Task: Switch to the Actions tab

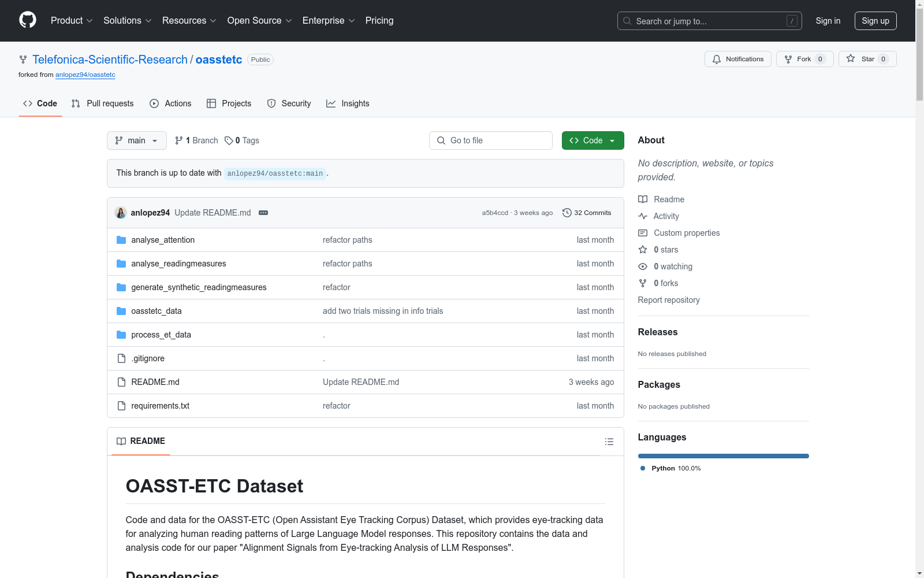Action: [x=170, y=103]
